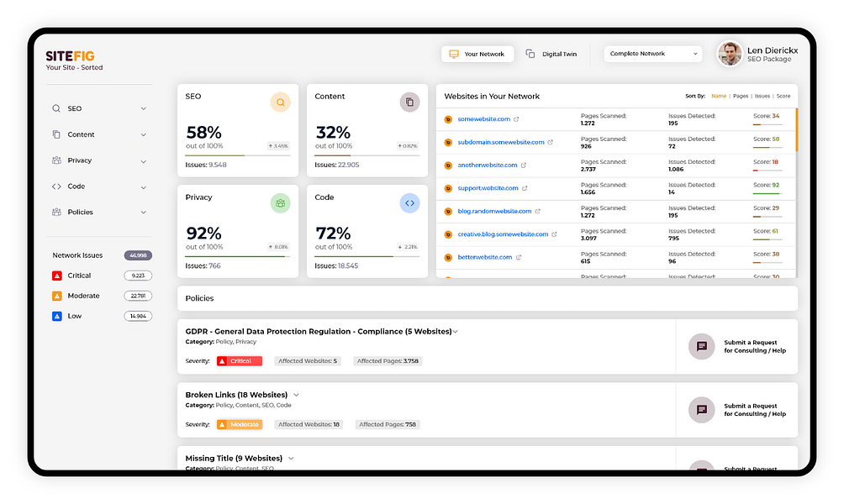Screen dimensions: 844x504
Task: Click the Policies icon in sidebar
Action: click(x=56, y=212)
